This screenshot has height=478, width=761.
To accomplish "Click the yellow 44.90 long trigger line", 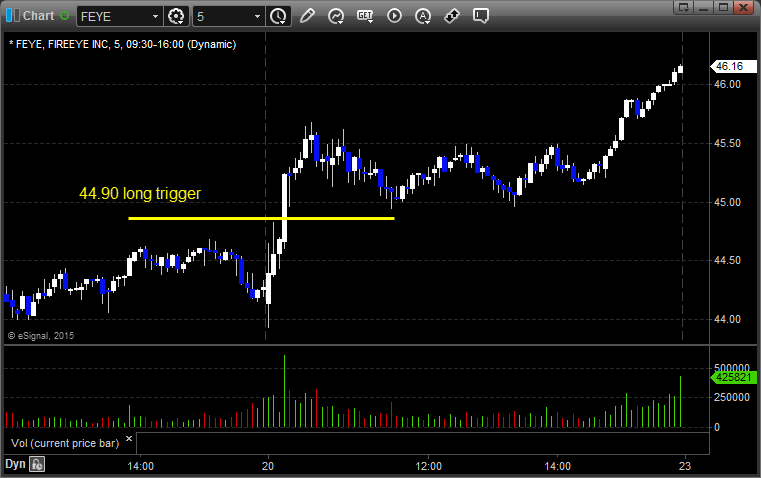I will coord(261,218).
